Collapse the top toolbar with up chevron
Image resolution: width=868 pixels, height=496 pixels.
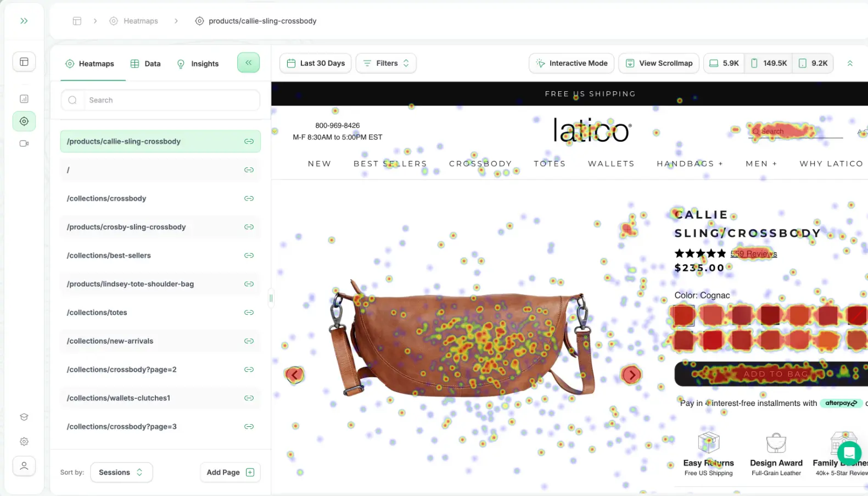[x=850, y=63]
